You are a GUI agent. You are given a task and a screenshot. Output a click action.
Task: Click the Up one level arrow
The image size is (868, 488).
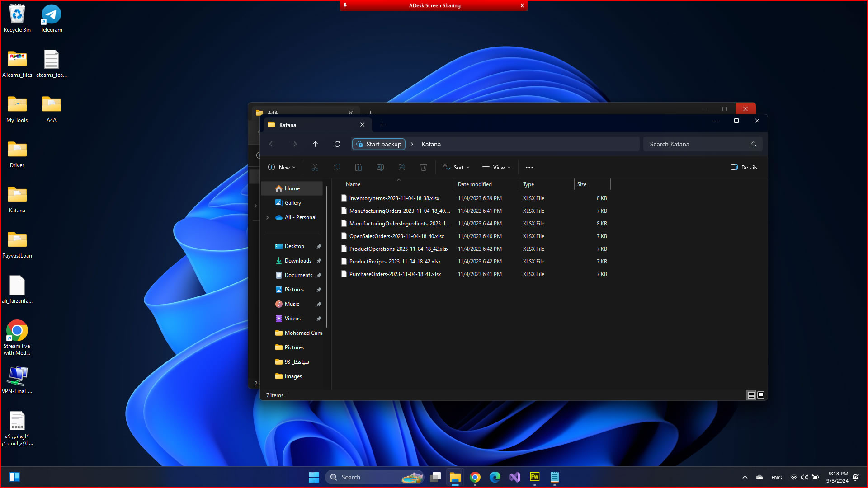(315, 144)
